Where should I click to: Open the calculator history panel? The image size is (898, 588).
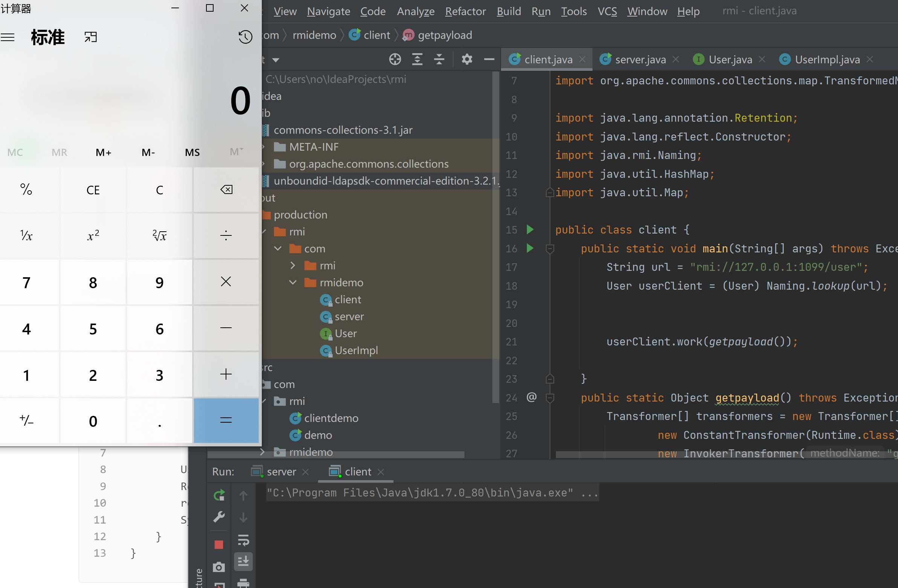tap(245, 37)
